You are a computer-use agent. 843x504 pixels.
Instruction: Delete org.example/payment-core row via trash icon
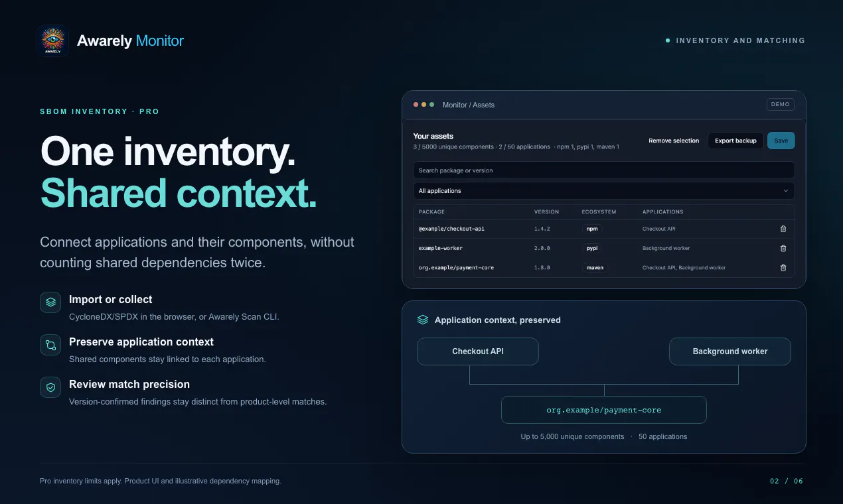coord(783,268)
